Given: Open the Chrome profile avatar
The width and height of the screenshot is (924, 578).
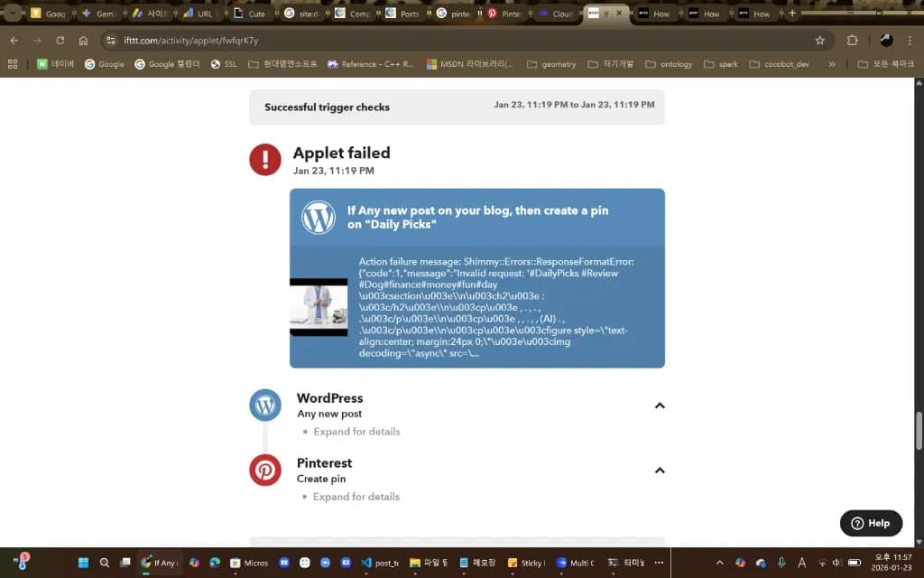Looking at the screenshot, I should tap(886, 41).
